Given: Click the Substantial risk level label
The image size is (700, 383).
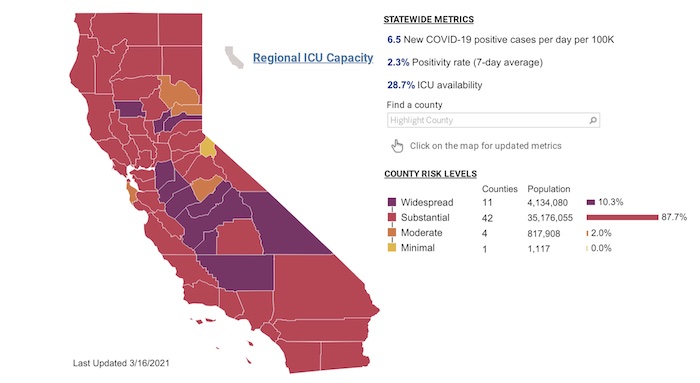Looking at the screenshot, I should (425, 217).
